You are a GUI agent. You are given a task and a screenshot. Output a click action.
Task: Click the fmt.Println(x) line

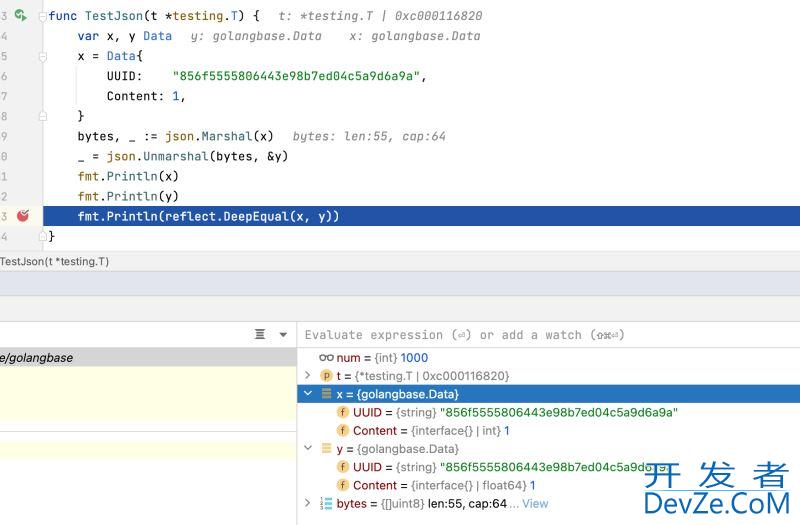coord(128,176)
